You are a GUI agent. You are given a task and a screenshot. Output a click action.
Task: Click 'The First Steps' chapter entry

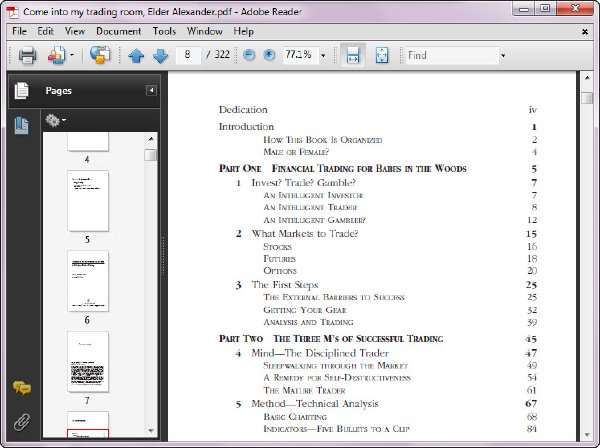click(284, 285)
